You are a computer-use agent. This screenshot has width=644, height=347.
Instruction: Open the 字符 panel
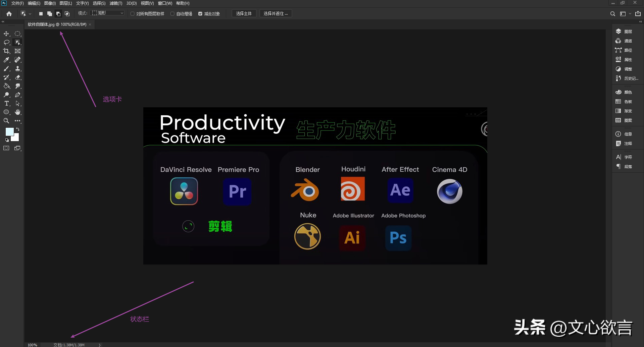[x=624, y=157]
